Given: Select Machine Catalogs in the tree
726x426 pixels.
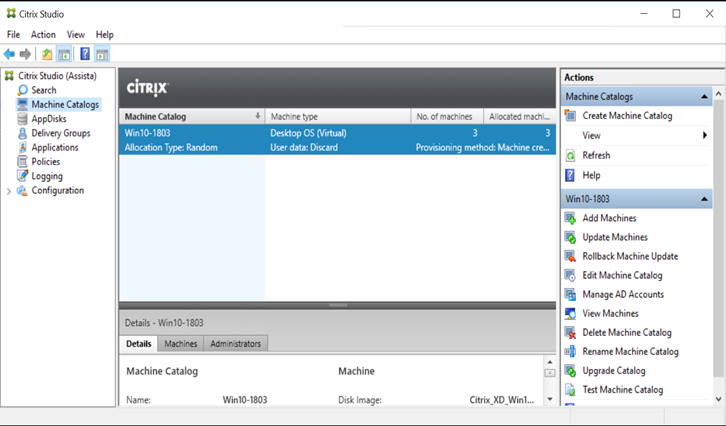Looking at the screenshot, I should pyautogui.click(x=65, y=105).
